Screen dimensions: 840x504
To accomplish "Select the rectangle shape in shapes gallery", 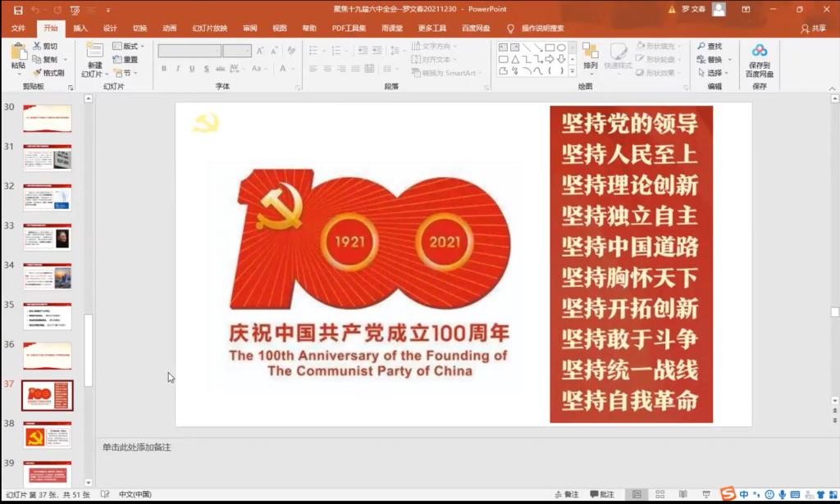I will [550, 48].
